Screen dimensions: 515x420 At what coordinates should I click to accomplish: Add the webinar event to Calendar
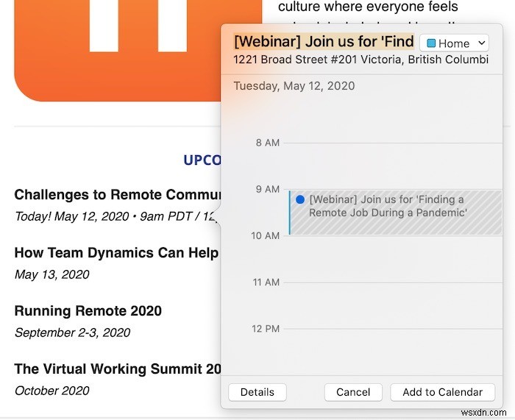coord(442,392)
